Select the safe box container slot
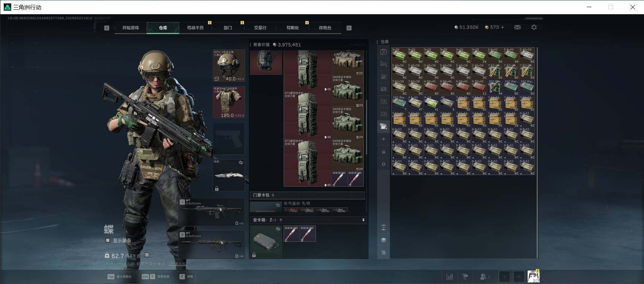The height and width of the screenshot is (284, 644). 266,242
